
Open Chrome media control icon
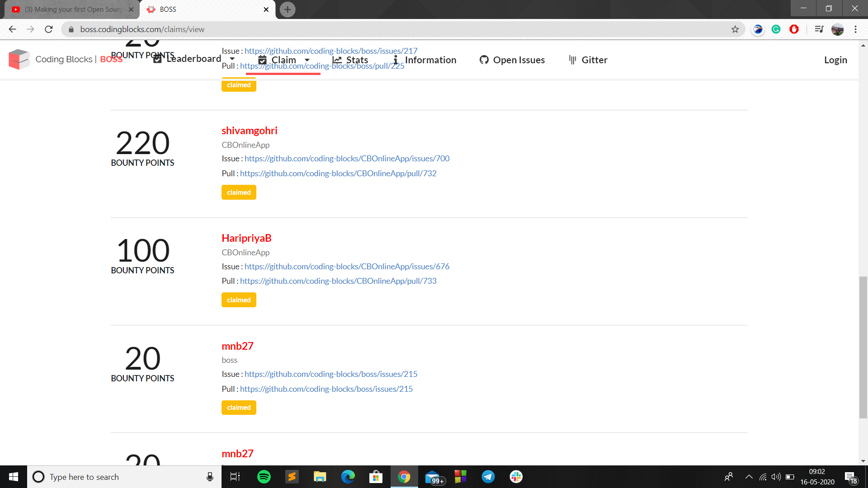(x=819, y=29)
